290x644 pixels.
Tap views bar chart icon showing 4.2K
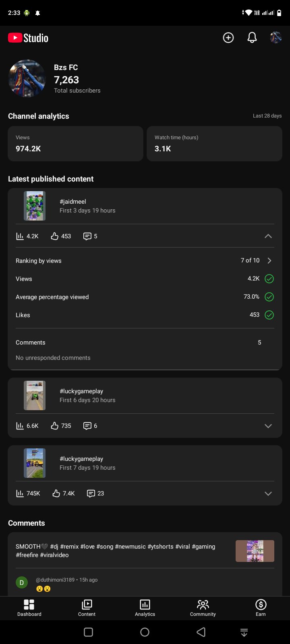pos(20,236)
